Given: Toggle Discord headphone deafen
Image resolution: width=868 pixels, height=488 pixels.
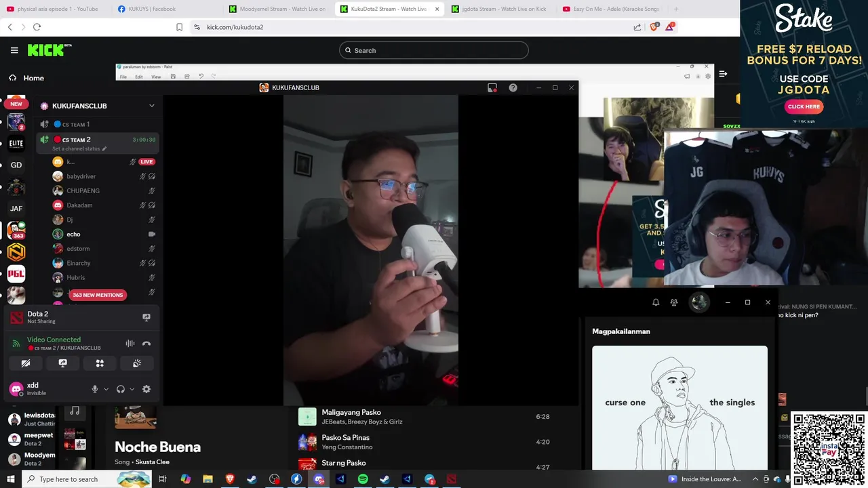Looking at the screenshot, I should coord(121,389).
